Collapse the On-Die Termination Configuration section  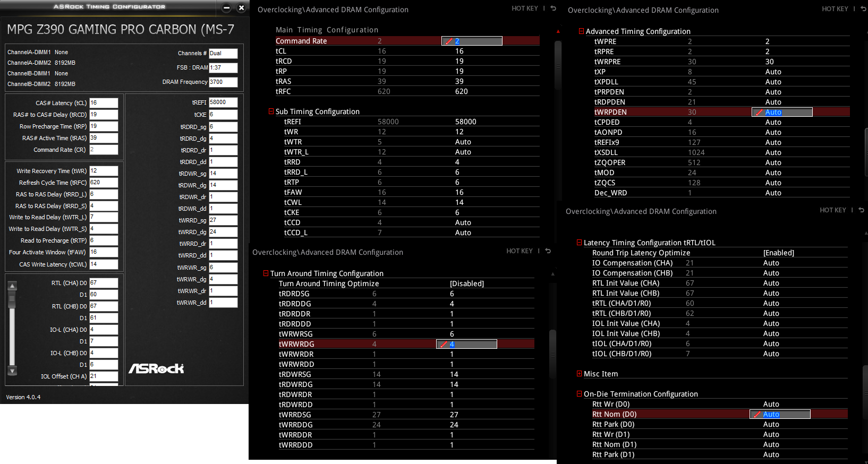[x=579, y=394]
